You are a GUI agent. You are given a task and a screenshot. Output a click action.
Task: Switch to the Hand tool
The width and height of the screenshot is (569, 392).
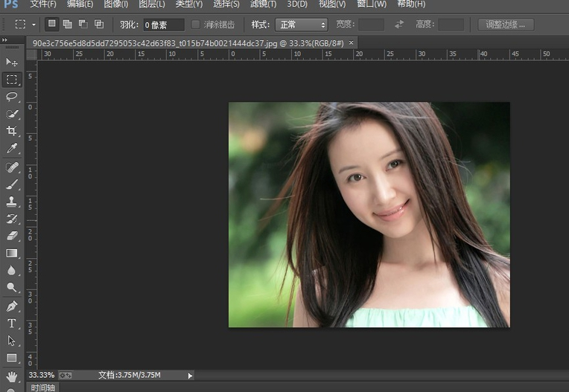coord(12,376)
